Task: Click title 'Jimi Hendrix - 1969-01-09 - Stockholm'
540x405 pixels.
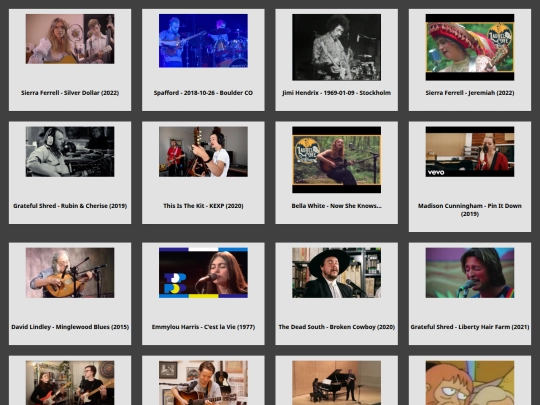Action: click(336, 93)
